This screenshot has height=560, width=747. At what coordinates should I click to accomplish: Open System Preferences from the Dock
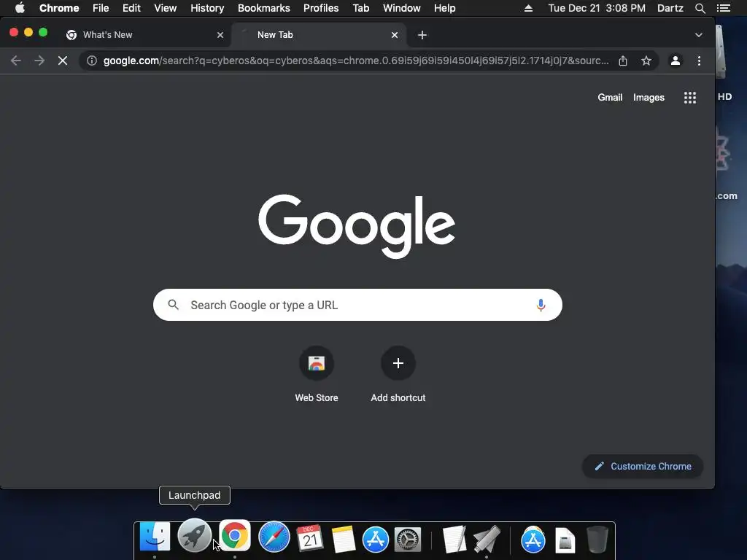coord(408,540)
